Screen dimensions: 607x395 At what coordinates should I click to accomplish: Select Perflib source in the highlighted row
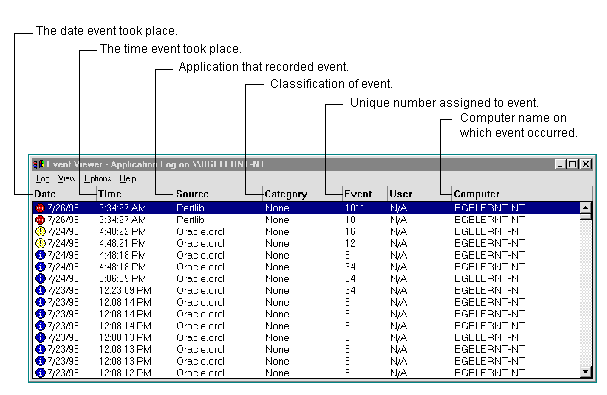coord(190,208)
